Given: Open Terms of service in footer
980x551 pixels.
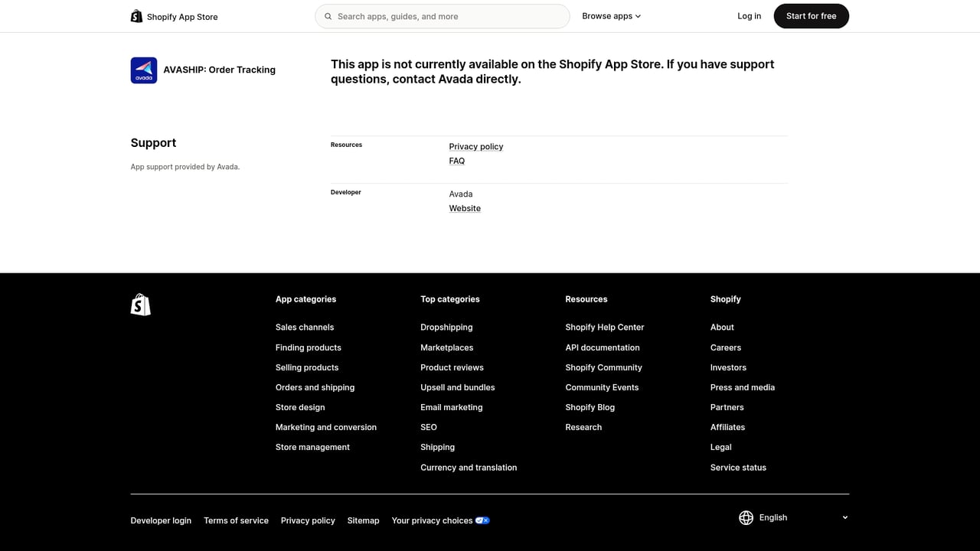Looking at the screenshot, I should (x=236, y=520).
